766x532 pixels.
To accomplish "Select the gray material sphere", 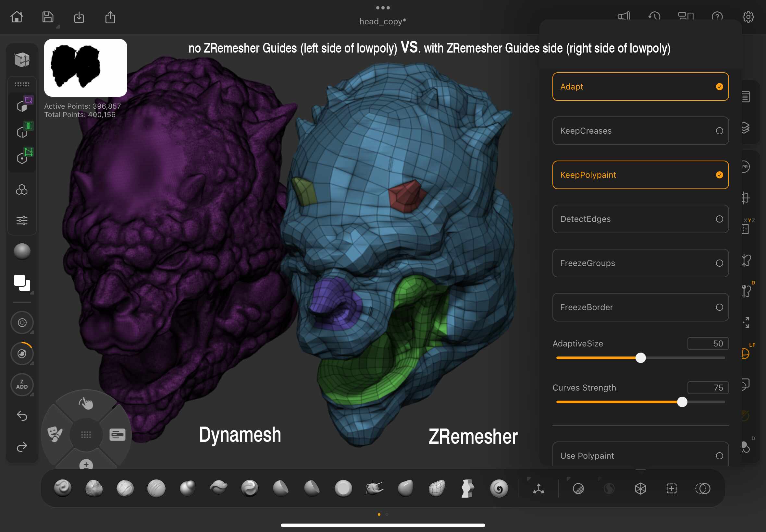I will [22, 251].
